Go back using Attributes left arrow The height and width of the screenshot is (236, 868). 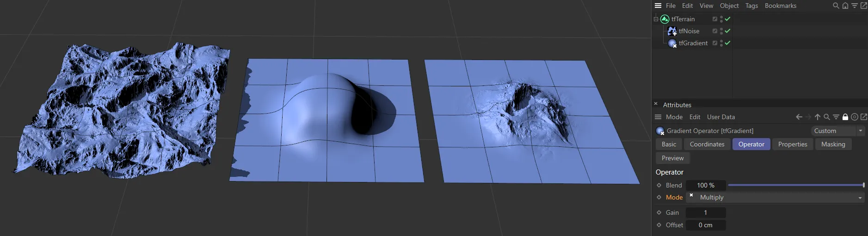tap(799, 117)
